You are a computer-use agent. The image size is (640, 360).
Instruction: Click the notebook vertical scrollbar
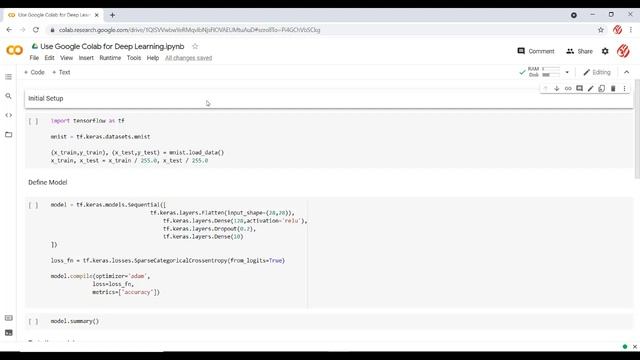pyautogui.click(x=637, y=129)
